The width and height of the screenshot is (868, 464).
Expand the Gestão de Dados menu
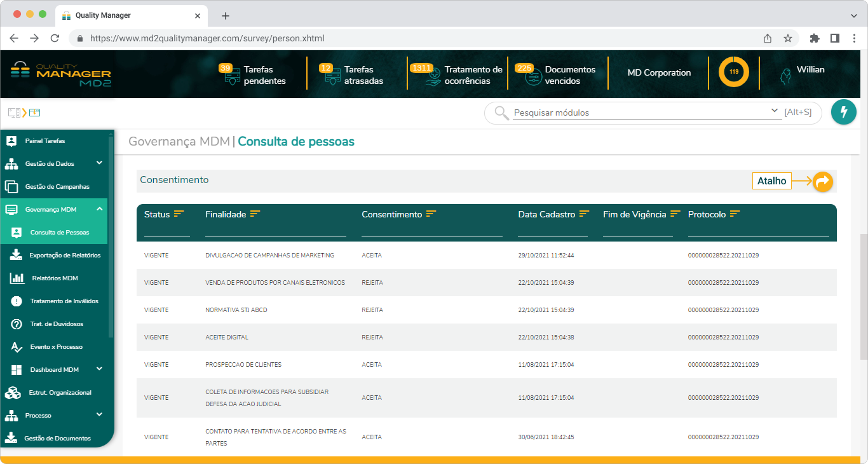click(x=98, y=163)
